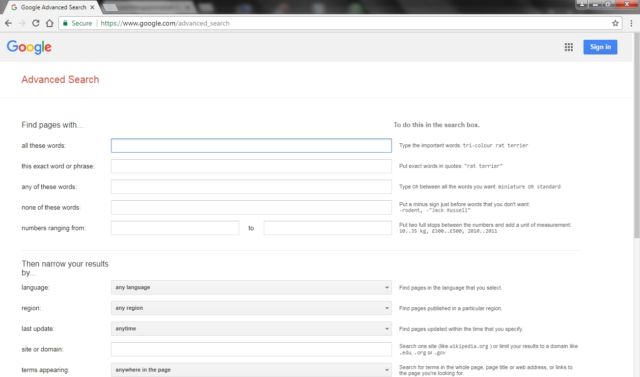Focus the all these words field

click(x=251, y=146)
